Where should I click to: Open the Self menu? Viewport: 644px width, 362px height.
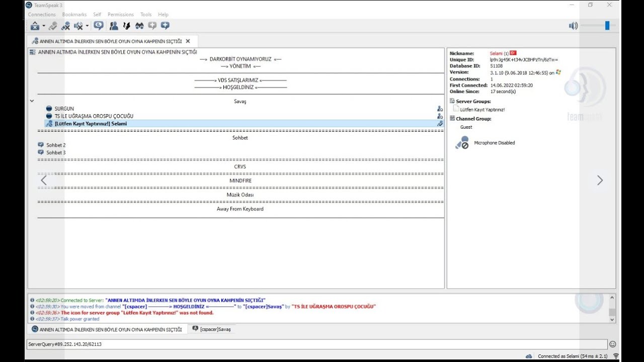97,15
